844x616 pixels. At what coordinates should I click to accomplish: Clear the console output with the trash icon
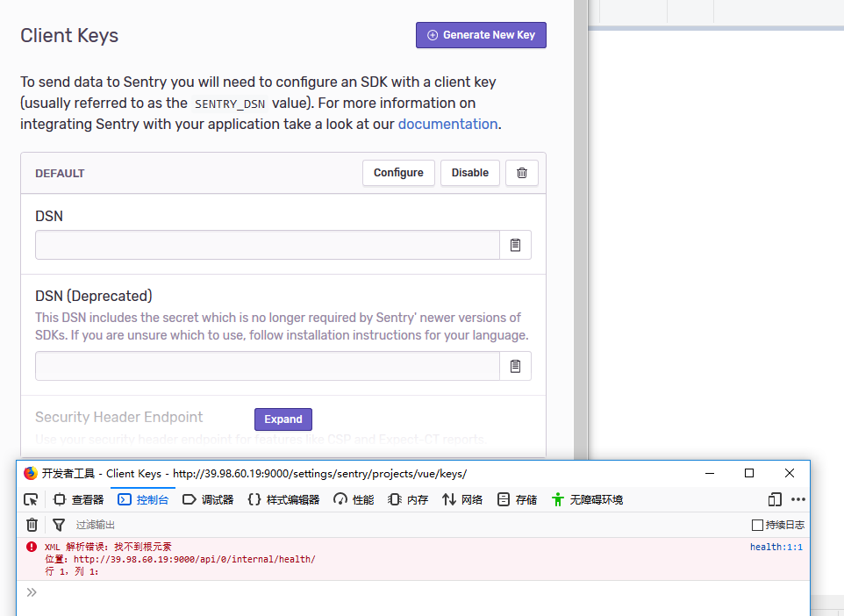pos(32,524)
